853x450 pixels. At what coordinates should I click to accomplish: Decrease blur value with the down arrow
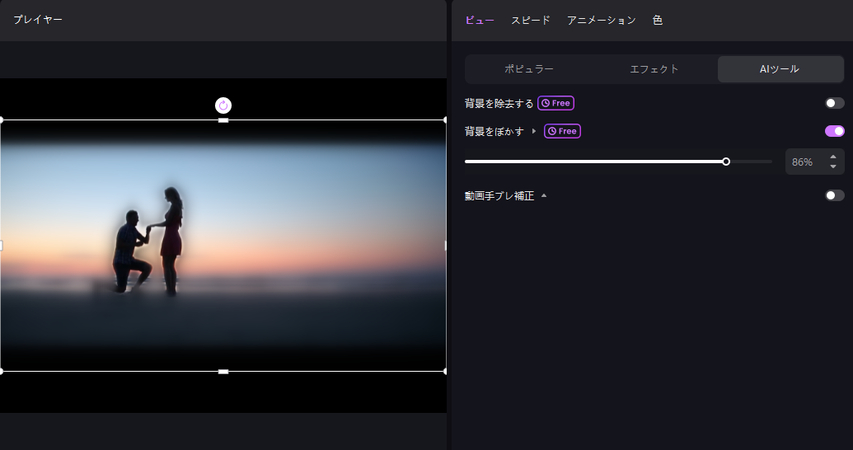pos(833,167)
